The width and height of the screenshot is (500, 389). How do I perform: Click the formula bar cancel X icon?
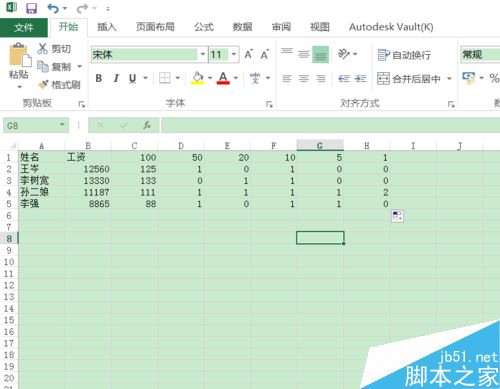pyautogui.click(x=100, y=125)
